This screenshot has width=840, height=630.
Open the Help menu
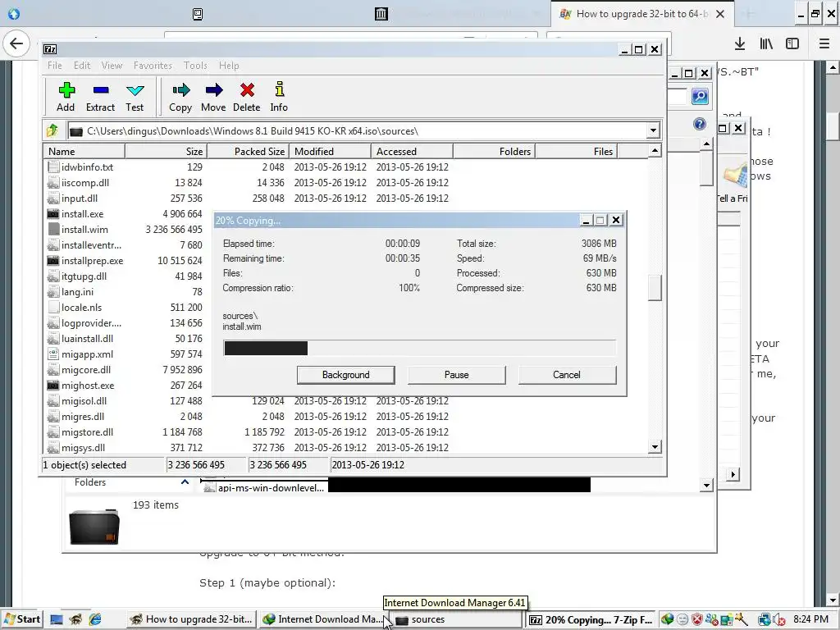tap(229, 66)
